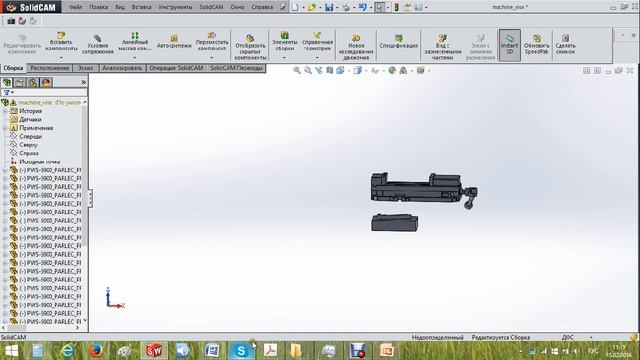640x360 pixels.
Task: Switch to the Операции SolidCAM tab
Action: [x=176, y=68]
